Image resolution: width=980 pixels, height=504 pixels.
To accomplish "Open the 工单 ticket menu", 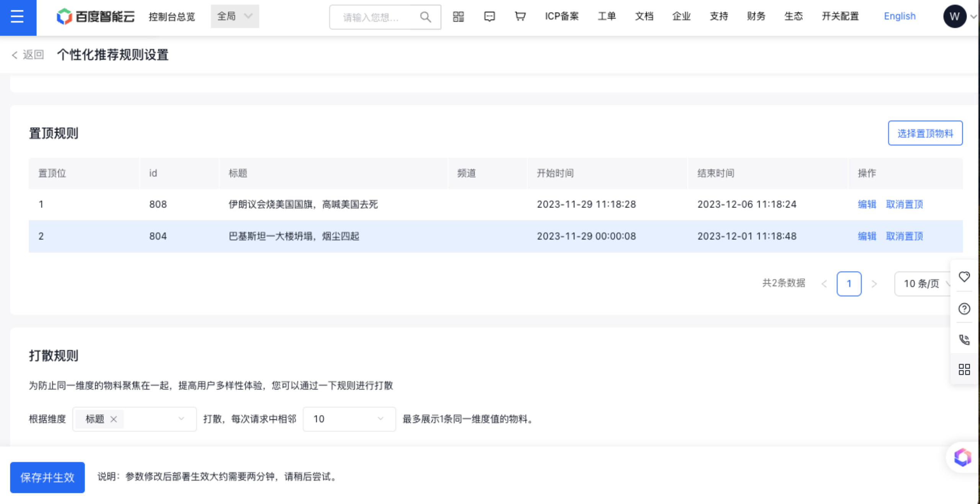I will click(607, 16).
